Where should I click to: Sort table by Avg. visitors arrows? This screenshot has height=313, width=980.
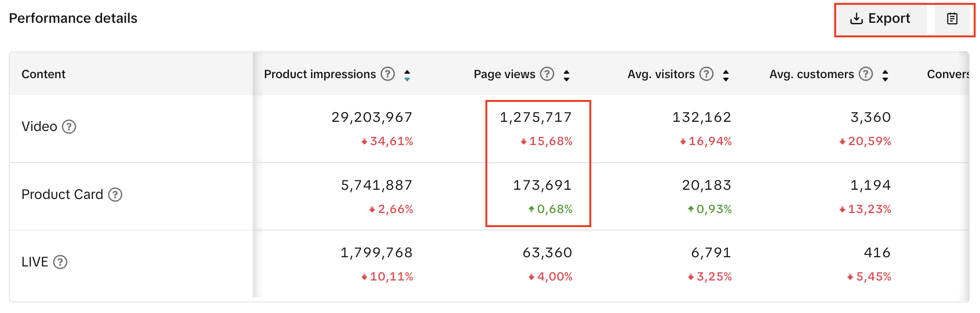coord(726,75)
